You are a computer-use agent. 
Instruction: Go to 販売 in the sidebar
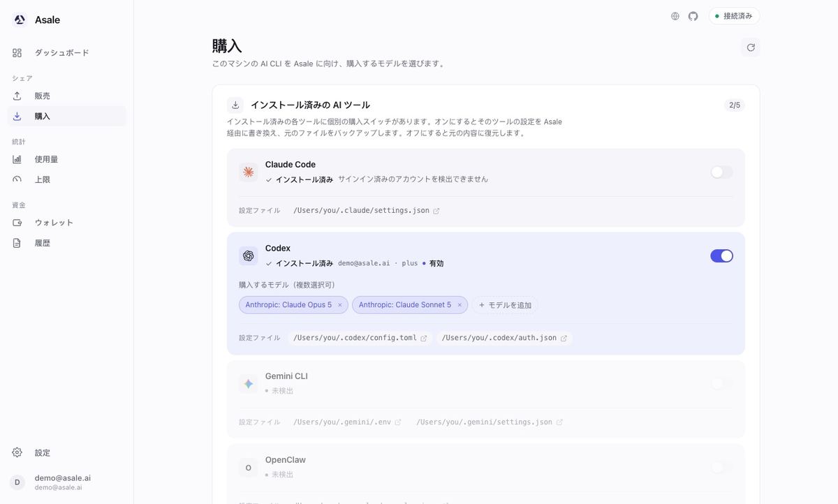(x=67, y=96)
